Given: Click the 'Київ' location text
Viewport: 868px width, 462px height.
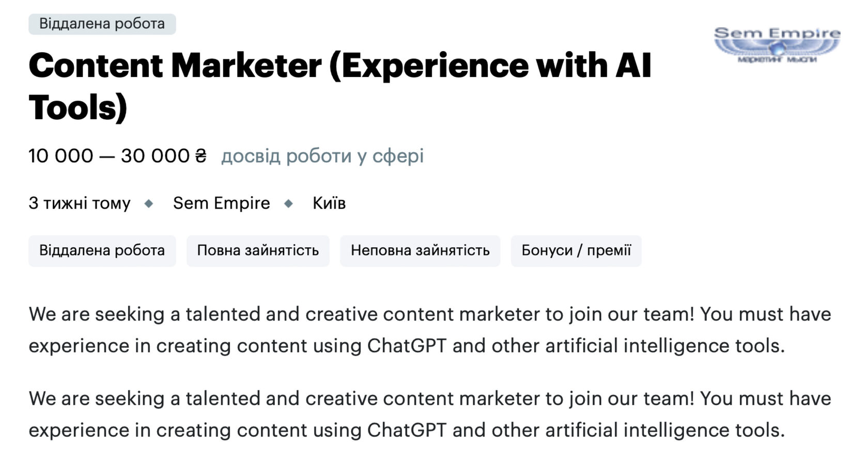Looking at the screenshot, I should point(329,203).
